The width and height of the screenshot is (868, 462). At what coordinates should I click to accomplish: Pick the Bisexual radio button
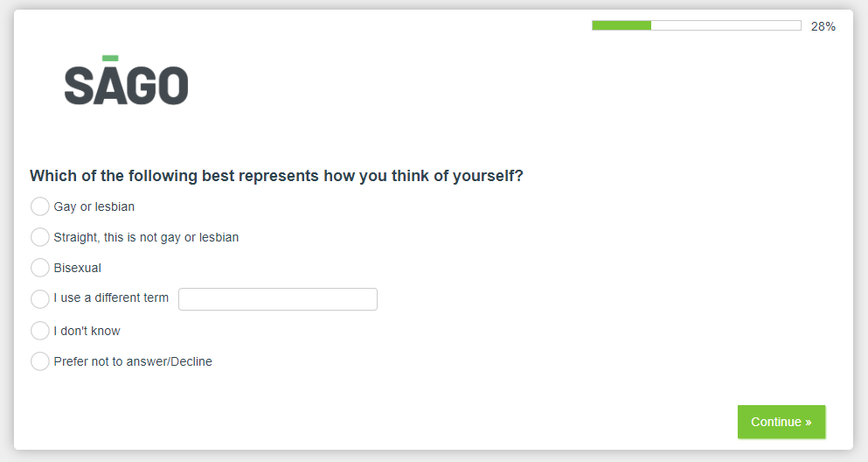[40, 268]
